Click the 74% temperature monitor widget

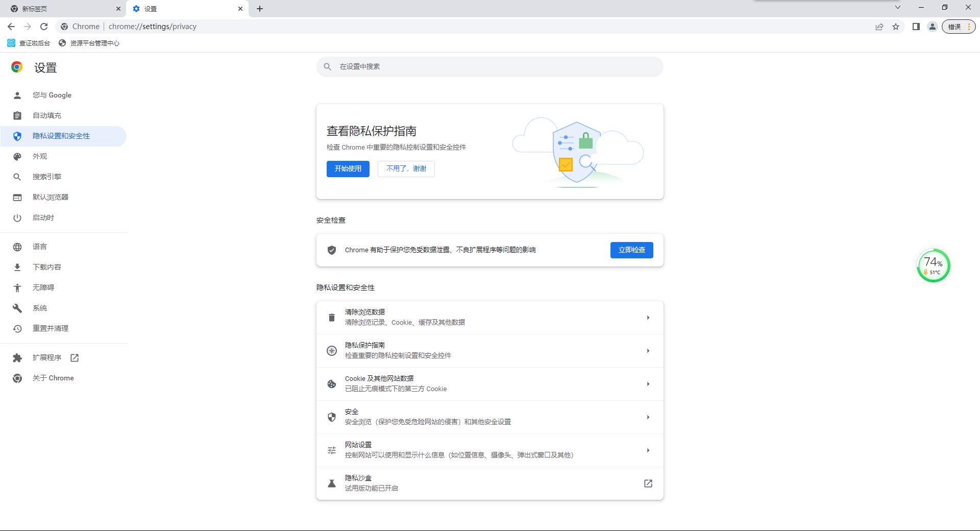point(934,265)
